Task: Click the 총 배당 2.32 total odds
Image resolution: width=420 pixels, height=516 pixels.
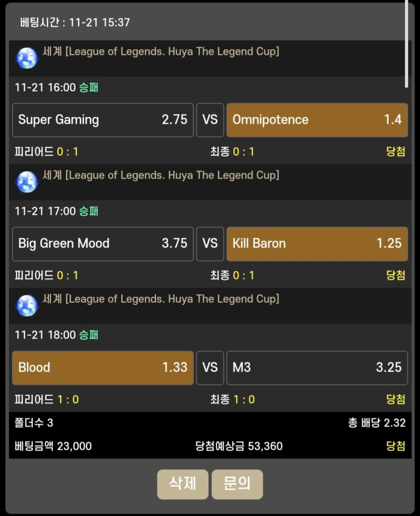Action: pos(377,423)
